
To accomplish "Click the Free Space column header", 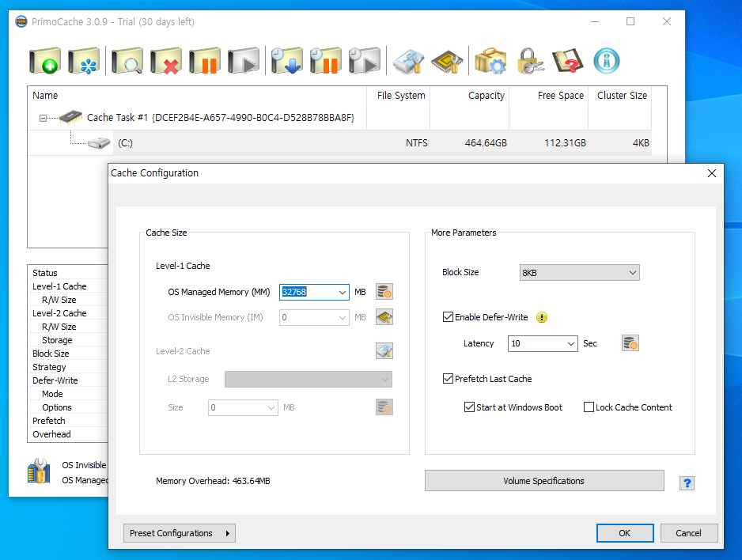I will (548, 96).
